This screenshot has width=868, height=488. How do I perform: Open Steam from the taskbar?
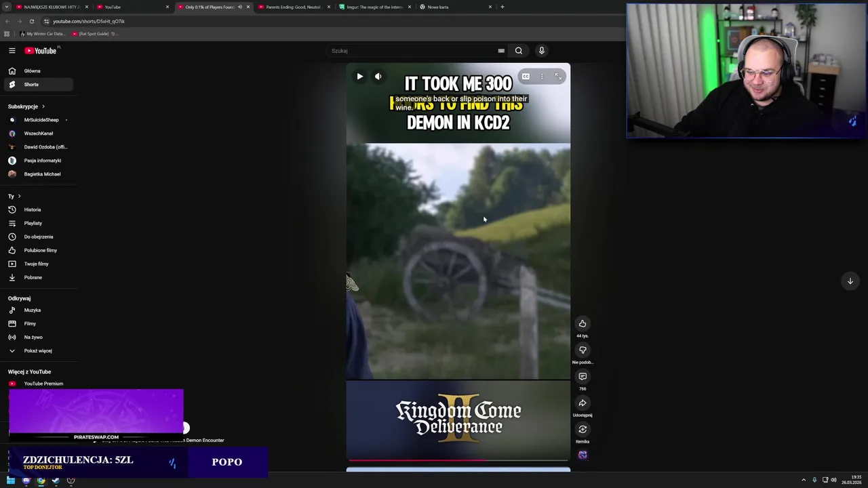(56, 481)
